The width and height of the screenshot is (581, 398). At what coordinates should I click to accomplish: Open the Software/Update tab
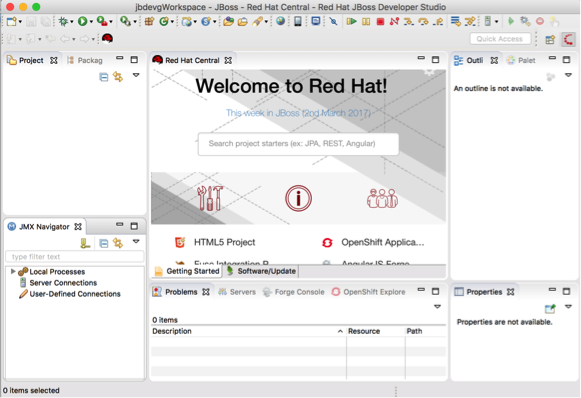(261, 271)
